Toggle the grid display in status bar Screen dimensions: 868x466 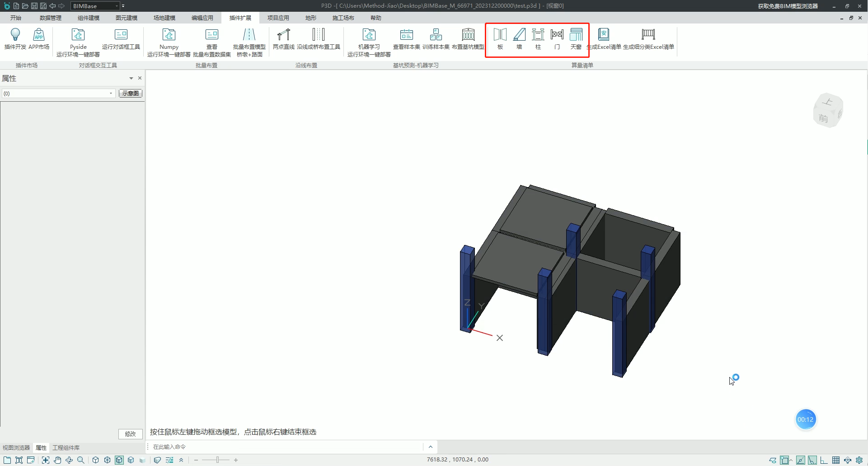click(836, 460)
